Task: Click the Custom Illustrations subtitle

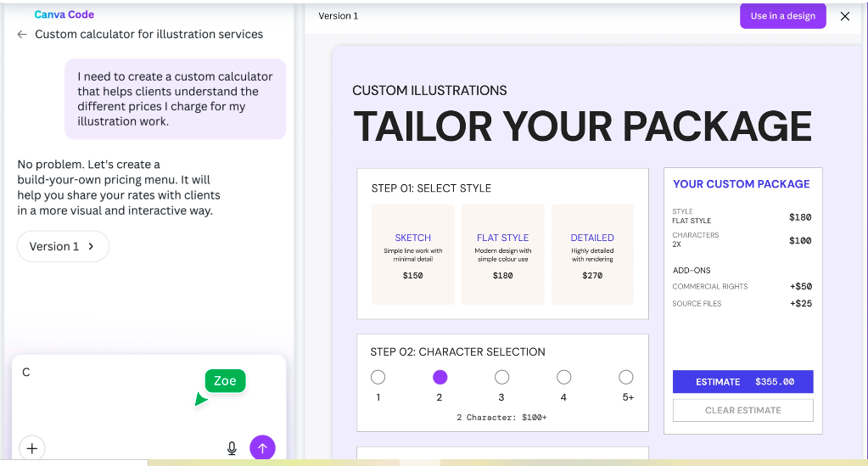Action: [x=429, y=90]
